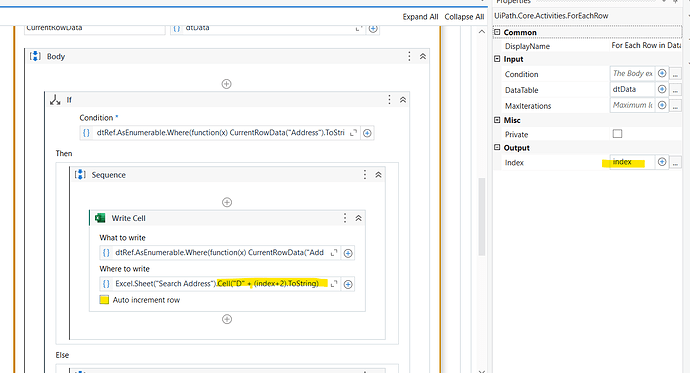Click the Where to write field
The height and width of the screenshot is (373, 690).
(219, 284)
